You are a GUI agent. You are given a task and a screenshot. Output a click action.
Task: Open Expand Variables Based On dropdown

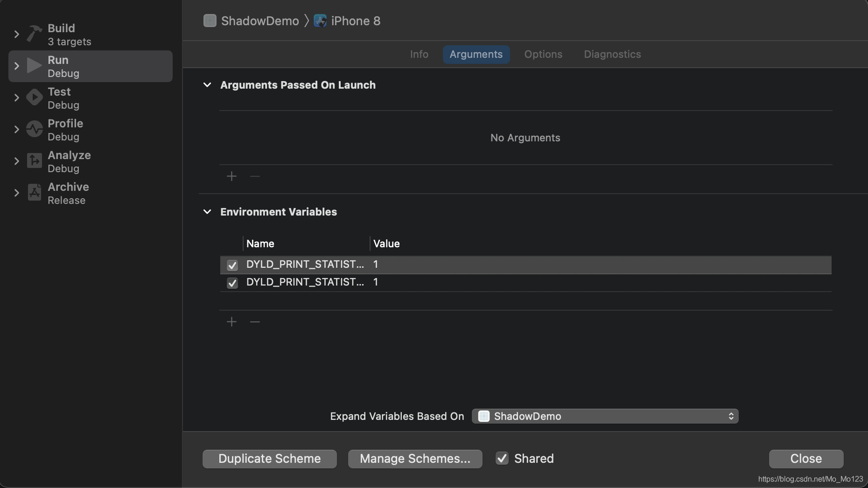click(605, 416)
